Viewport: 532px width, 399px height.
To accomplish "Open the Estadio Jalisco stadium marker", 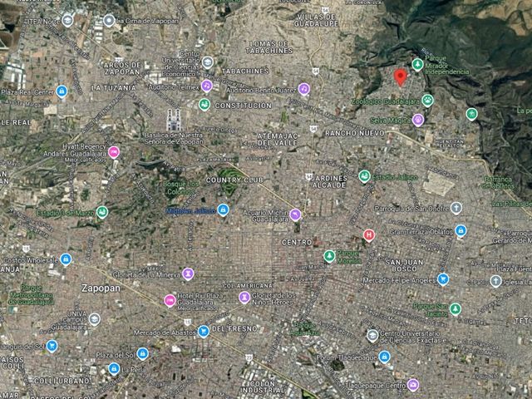I will tap(364, 176).
